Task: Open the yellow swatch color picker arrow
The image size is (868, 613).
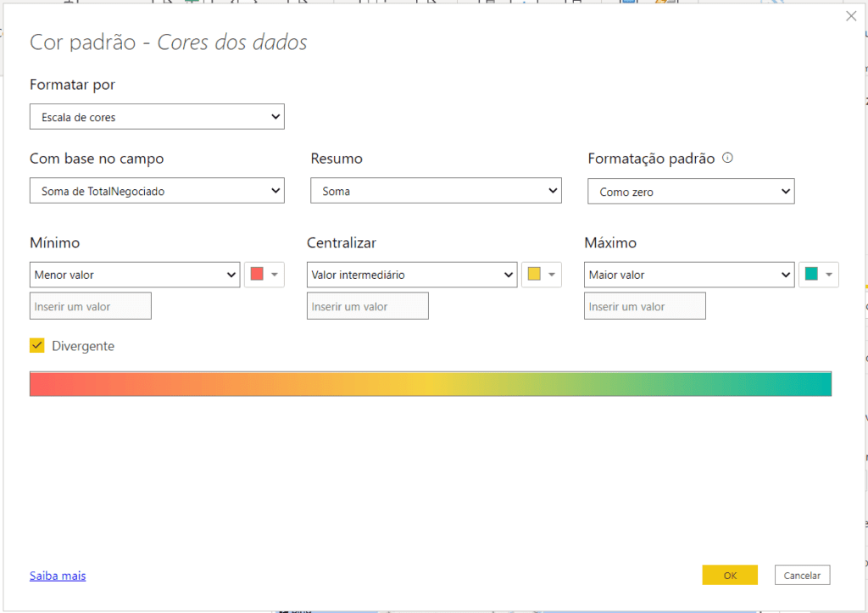Action: point(552,274)
